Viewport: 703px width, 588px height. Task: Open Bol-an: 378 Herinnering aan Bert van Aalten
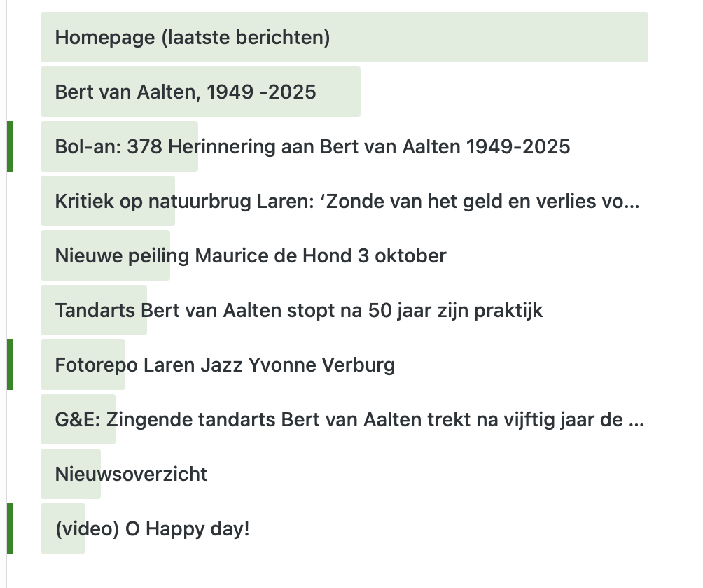click(x=312, y=146)
